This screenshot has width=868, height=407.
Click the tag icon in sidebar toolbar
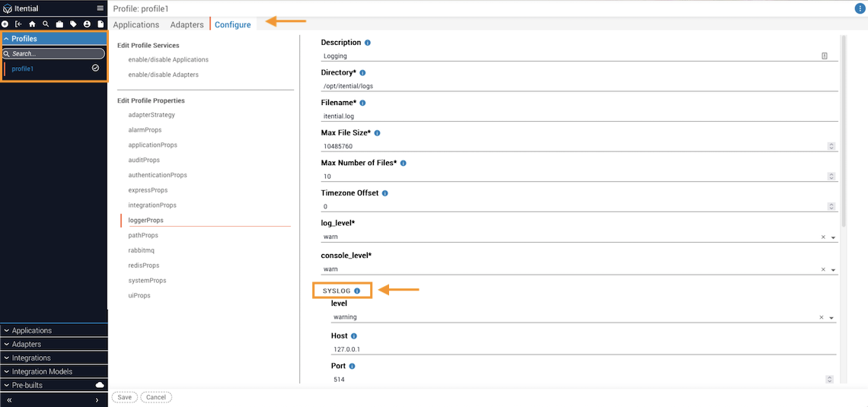click(73, 24)
